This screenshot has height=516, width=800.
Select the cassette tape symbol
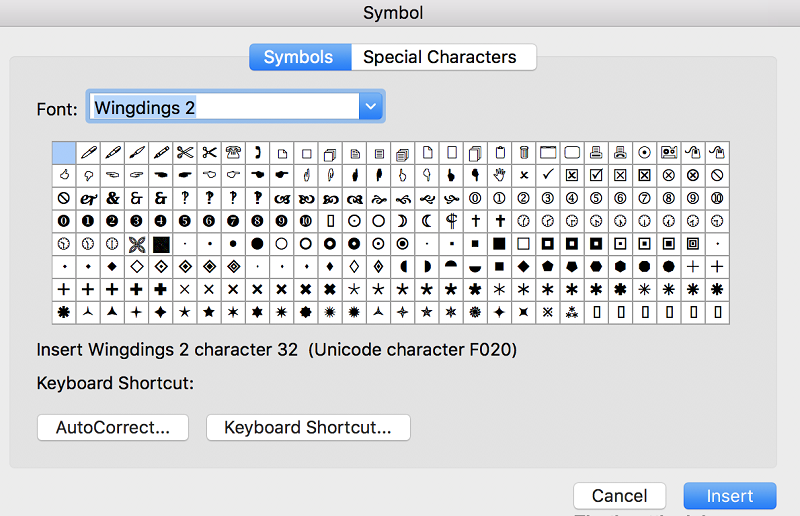pos(669,153)
